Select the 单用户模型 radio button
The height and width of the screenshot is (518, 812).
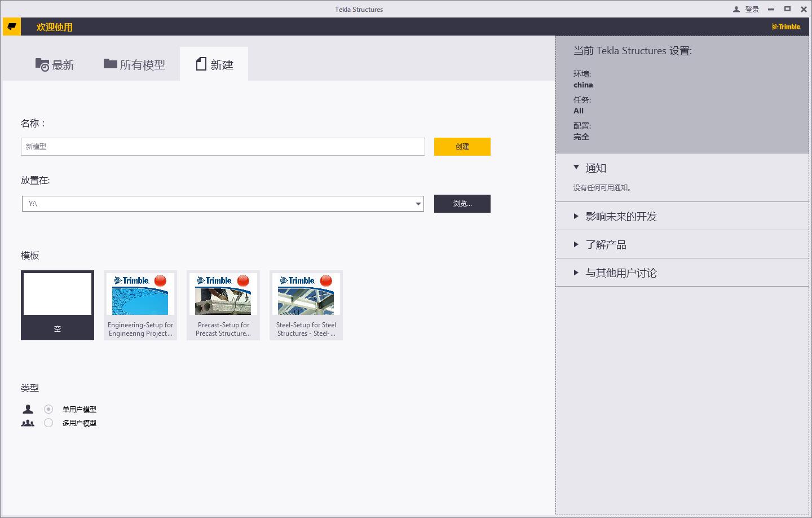48,409
